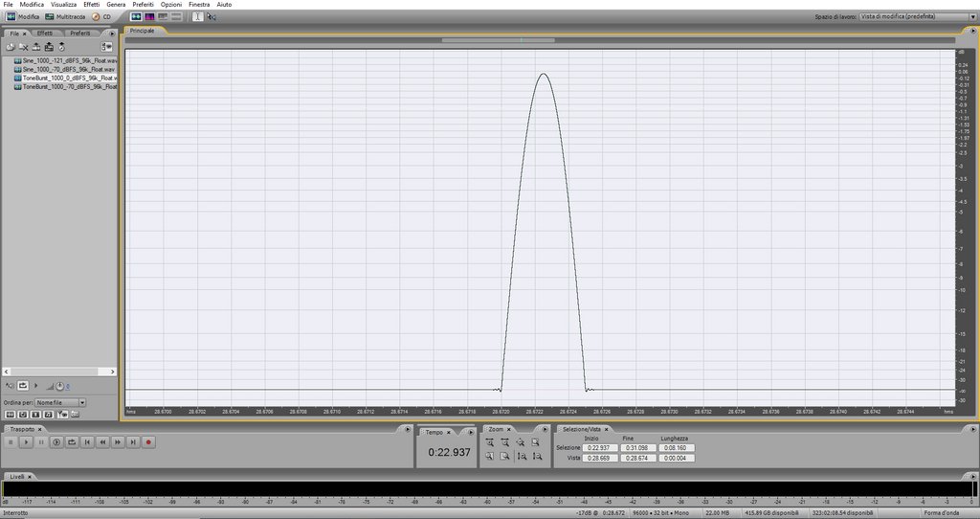This screenshot has height=519, width=980.
Task: Switch to Spectral Pan display view
Action: click(x=163, y=17)
